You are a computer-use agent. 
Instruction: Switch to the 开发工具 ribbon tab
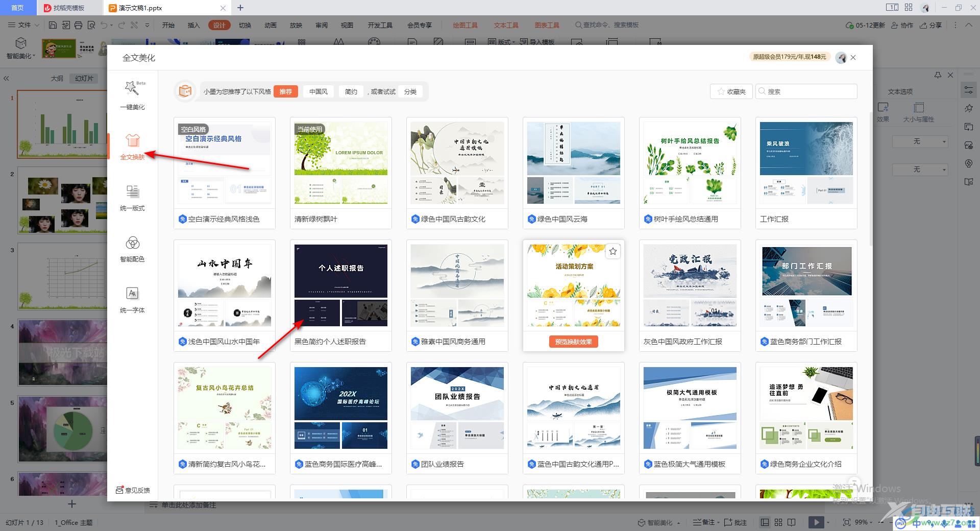380,25
